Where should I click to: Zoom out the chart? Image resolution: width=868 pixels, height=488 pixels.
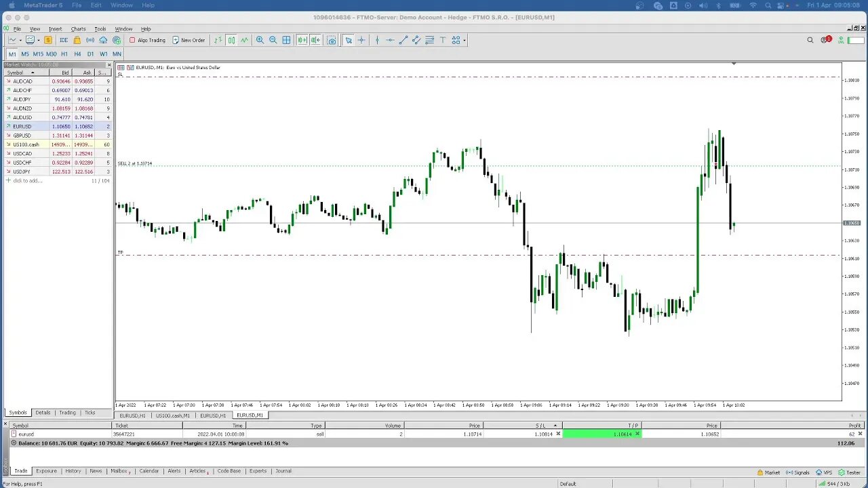coord(273,40)
